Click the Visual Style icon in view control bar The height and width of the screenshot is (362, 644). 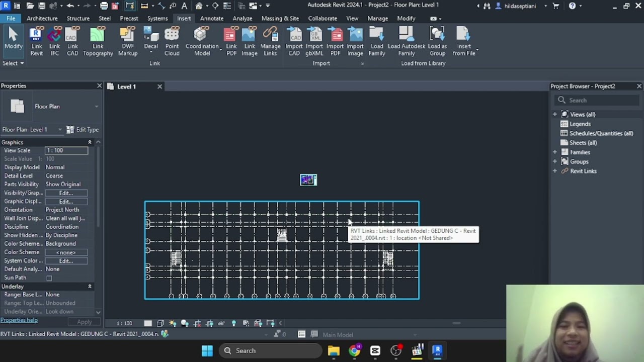tap(160, 323)
